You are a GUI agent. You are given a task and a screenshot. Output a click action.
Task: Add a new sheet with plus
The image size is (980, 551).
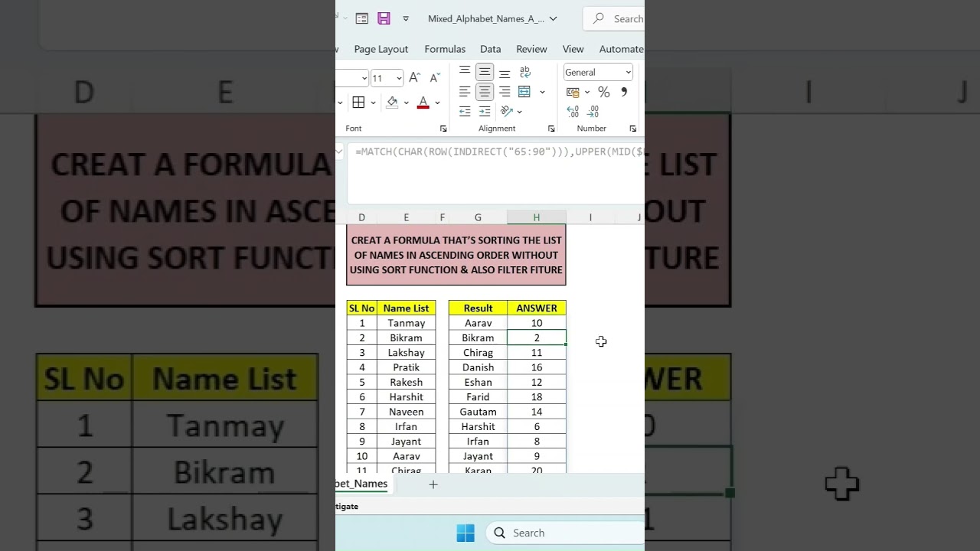point(433,484)
